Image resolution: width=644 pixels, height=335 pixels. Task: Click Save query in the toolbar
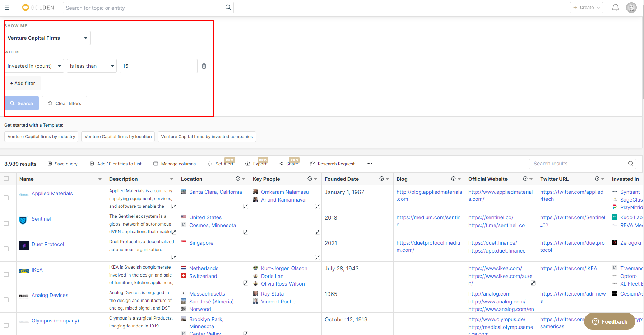[62, 164]
